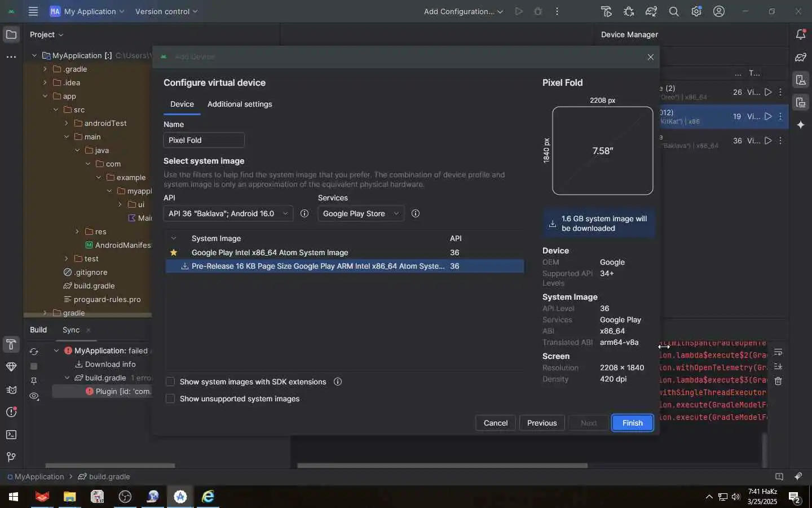Expand the .gradle folder
812x508 pixels.
(x=45, y=69)
